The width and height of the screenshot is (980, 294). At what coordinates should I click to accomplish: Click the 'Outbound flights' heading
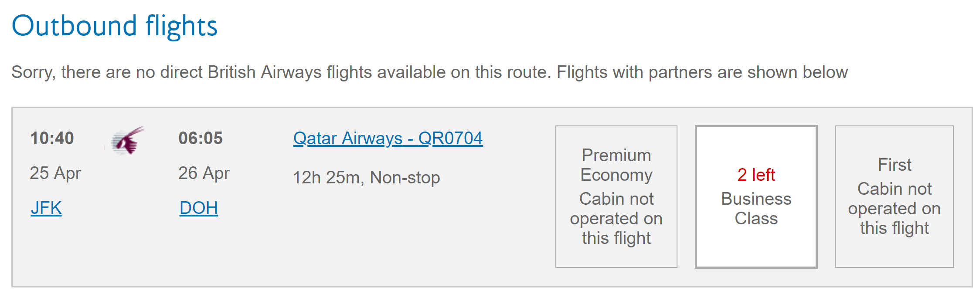[x=114, y=26]
